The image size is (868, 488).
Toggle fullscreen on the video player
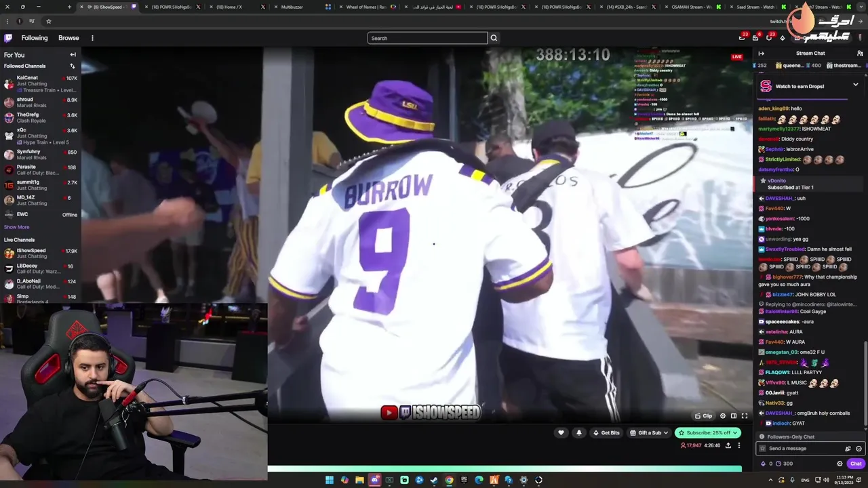(744, 415)
